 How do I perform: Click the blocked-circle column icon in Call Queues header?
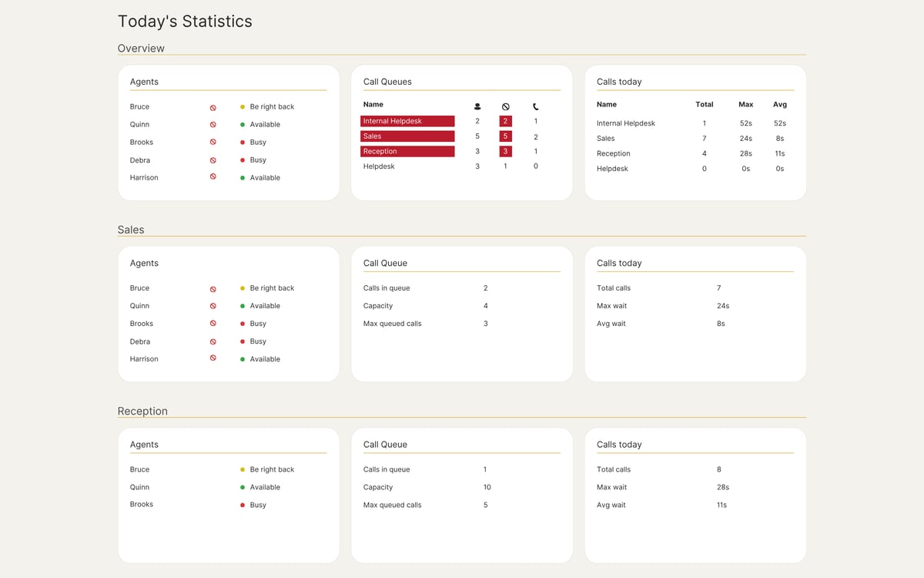505,106
